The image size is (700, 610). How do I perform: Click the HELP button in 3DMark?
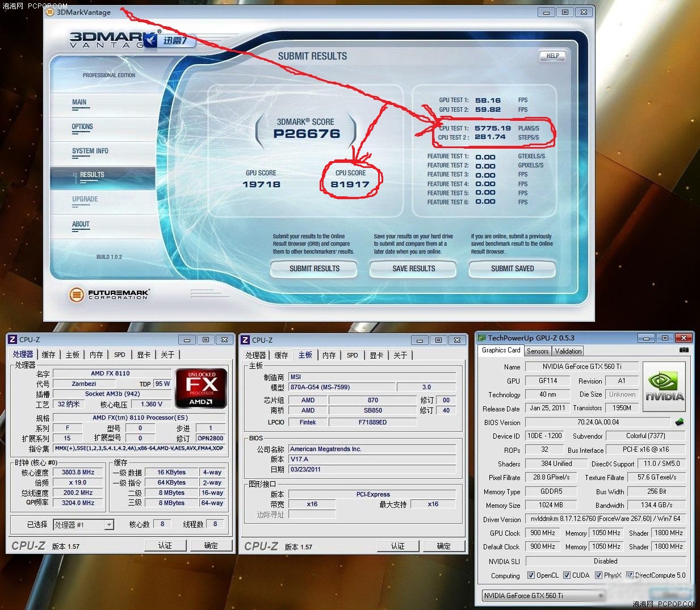tap(552, 56)
